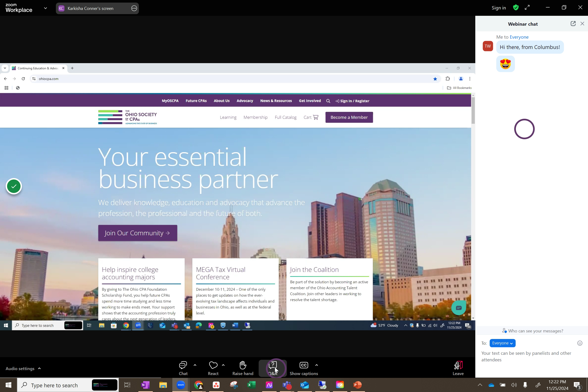The width and height of the screenshot is (588, 392).
Task: Expand caption options arrow beside Show captions
Action: pos(317,365)
